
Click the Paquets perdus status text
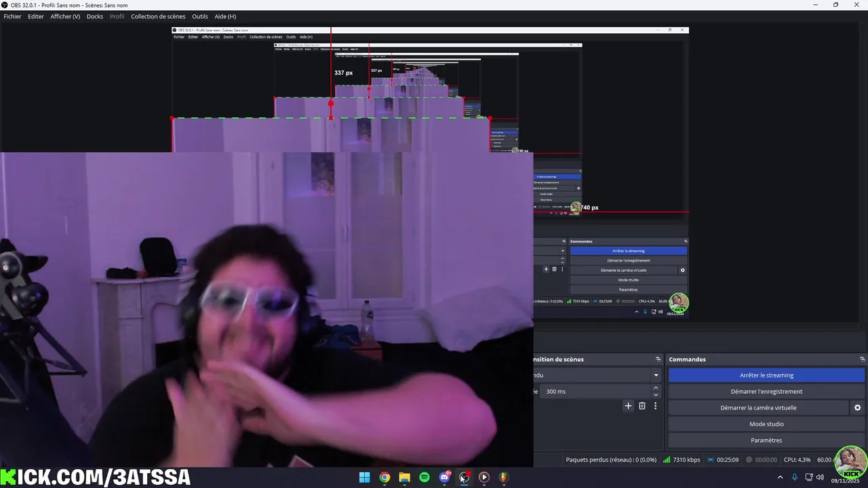(611, 460)
